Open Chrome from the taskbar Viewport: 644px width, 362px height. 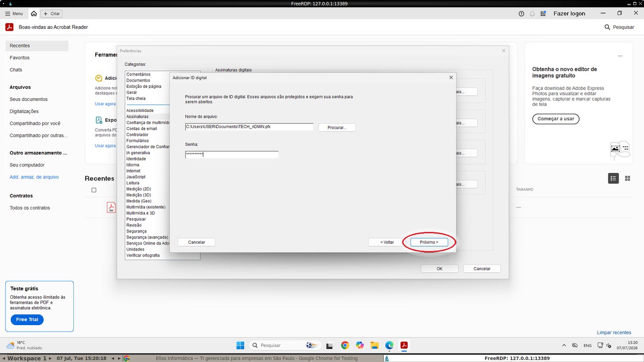click(345, 345)
